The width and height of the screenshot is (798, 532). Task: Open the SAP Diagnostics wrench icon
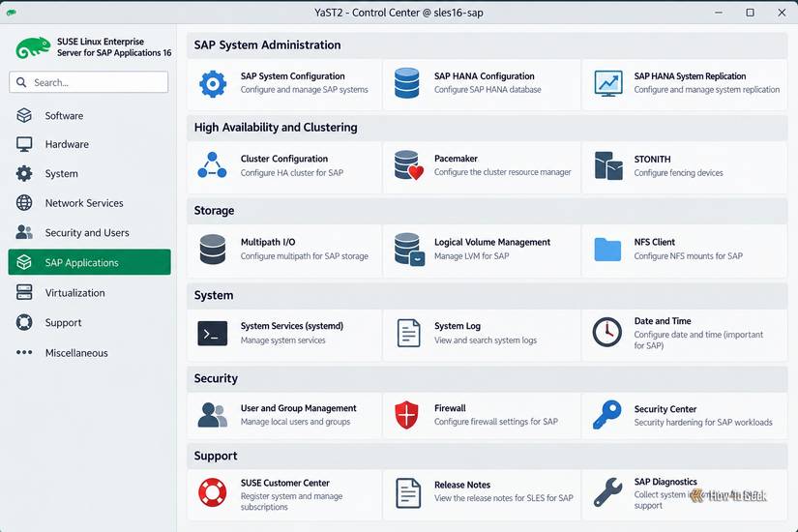coord(607,492)
